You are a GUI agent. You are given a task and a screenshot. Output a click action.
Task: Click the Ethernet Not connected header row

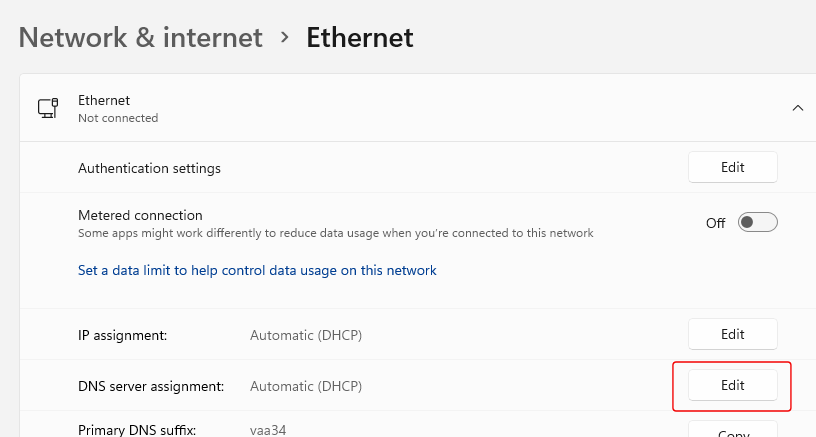pyautogui.click(x=418, y=108)
